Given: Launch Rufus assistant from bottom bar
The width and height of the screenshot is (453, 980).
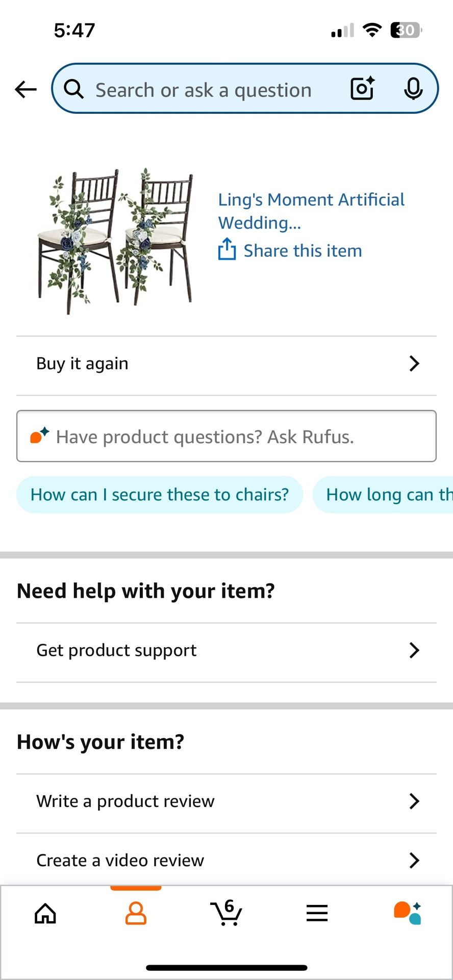Looking at the screenshot, I should click(407, 913).
